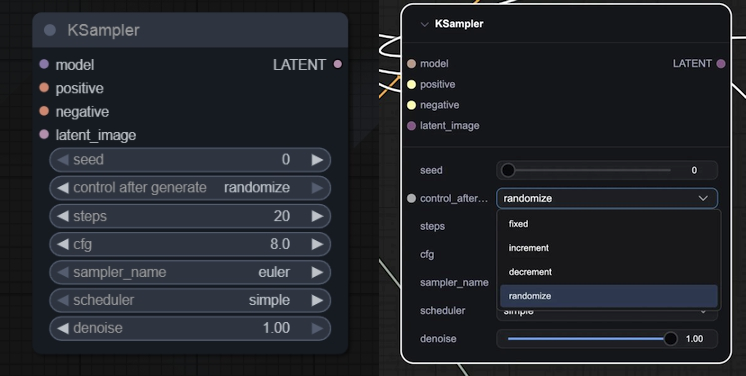Click left node's negative input socket
Viewport: 746px width, 376px height.
[44, 111]
